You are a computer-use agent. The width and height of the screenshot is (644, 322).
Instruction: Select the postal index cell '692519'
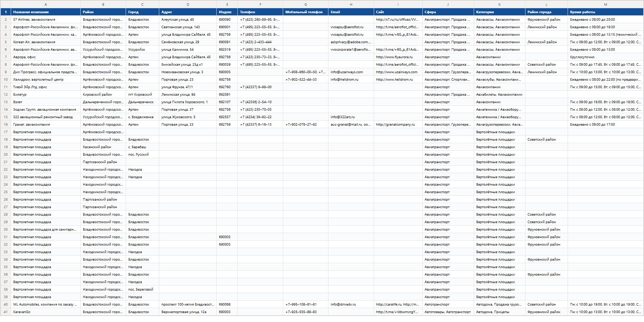pos(227,50)
